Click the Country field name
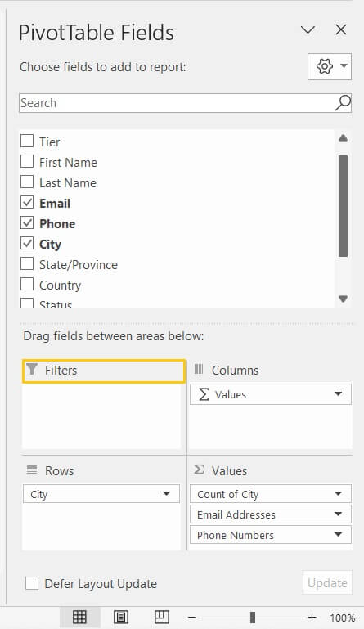 pos(60,285)
